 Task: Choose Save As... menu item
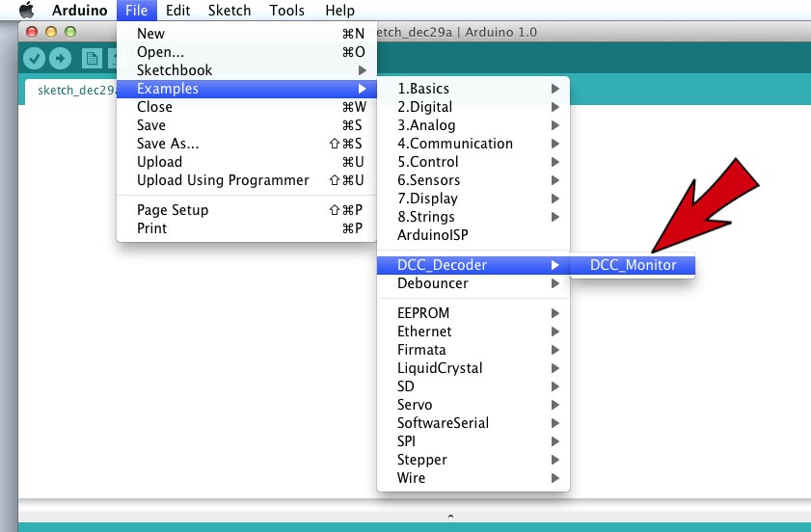pos(247,144)
